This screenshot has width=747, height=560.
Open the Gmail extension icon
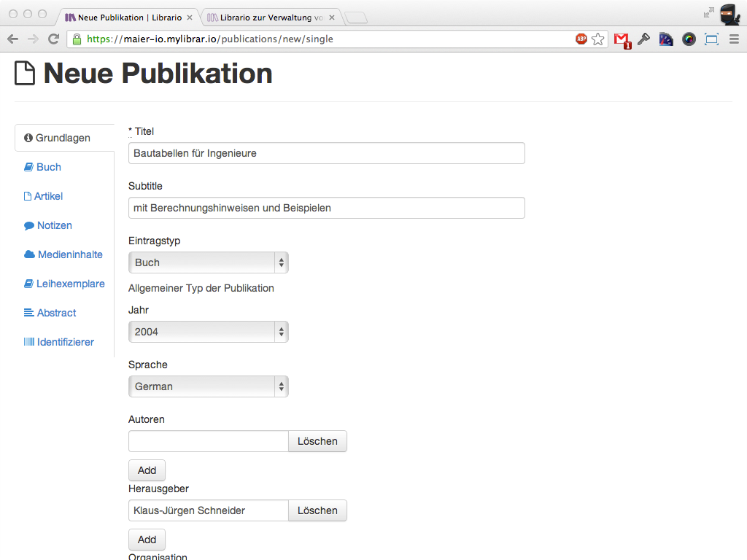621,40
